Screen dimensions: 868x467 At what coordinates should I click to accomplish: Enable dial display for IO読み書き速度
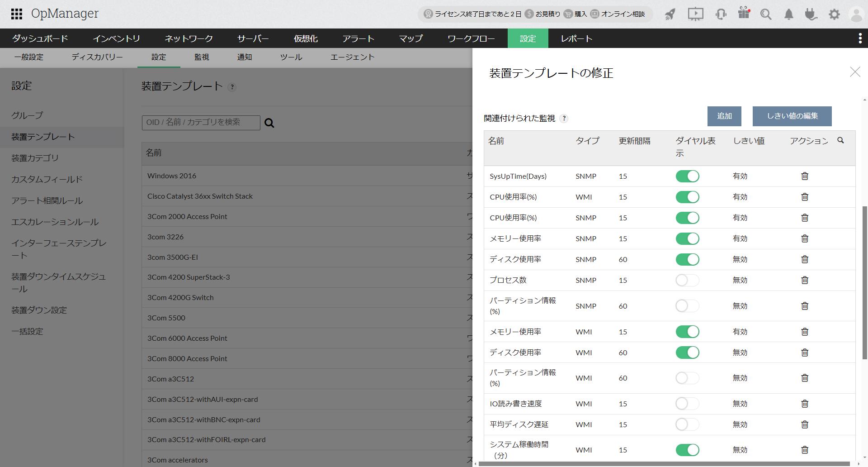687,404
